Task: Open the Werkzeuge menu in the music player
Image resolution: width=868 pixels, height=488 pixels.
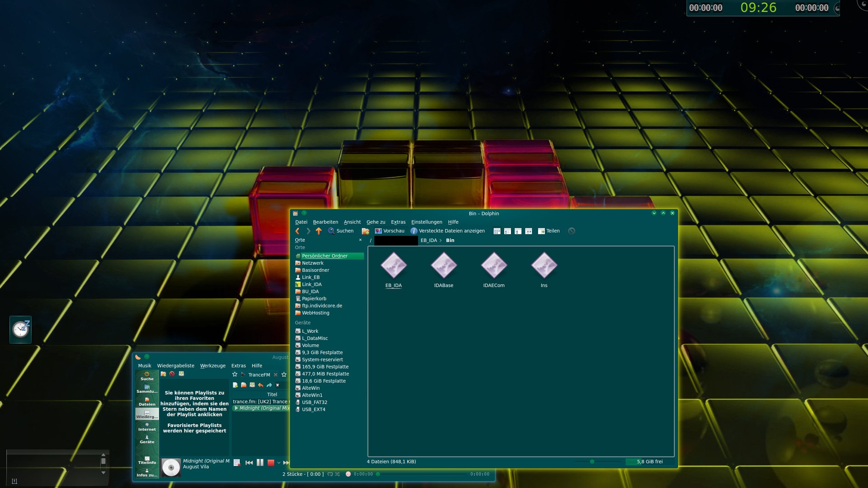Action: [x=213, y=366]
